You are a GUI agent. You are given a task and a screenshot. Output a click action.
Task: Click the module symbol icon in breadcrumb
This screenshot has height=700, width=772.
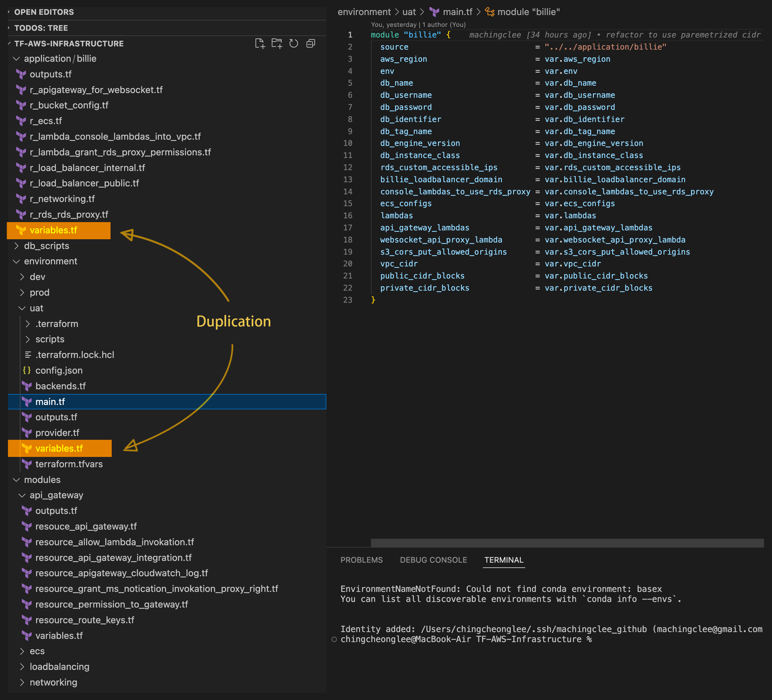[x=489, y=12]
